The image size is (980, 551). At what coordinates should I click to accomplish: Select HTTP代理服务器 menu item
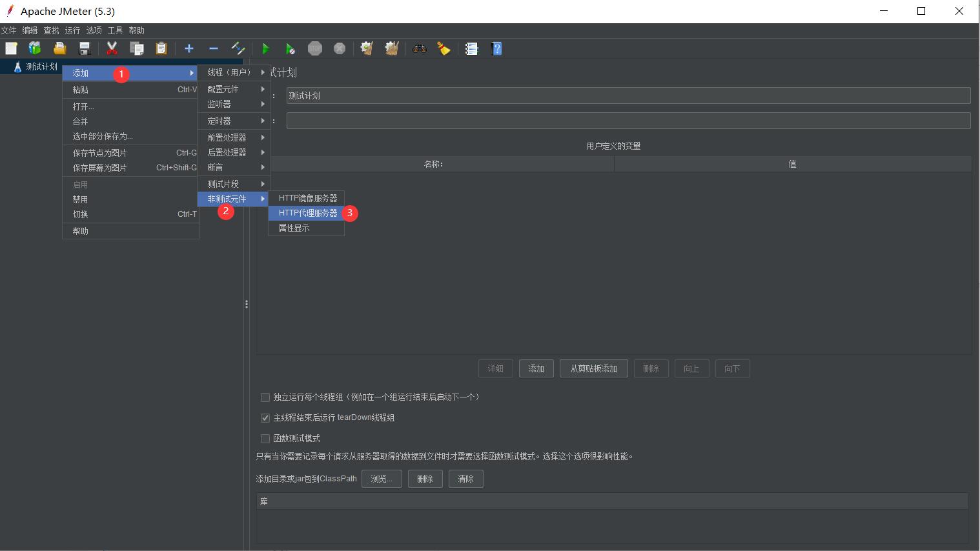coord(307,213)
